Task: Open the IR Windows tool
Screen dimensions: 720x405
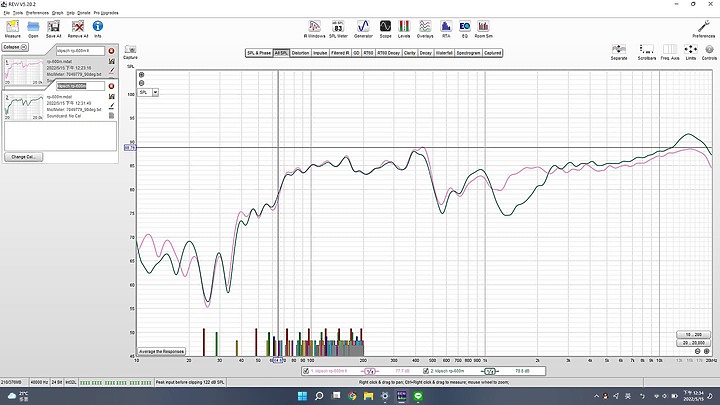Action: [315, 28]
